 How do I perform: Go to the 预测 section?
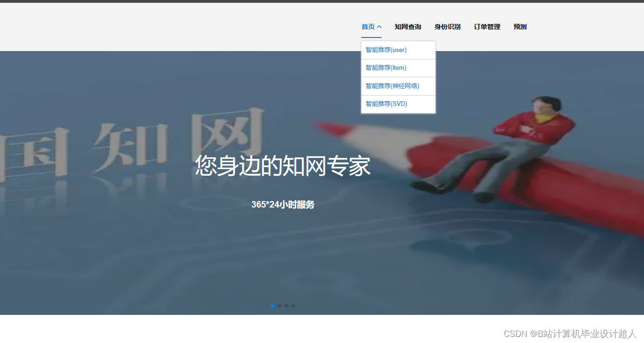pyautogui.click(x=520, y=27)
